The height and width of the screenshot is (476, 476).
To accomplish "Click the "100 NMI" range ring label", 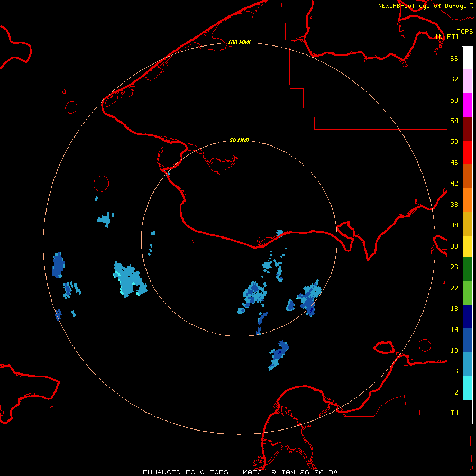I will point(239,42).
